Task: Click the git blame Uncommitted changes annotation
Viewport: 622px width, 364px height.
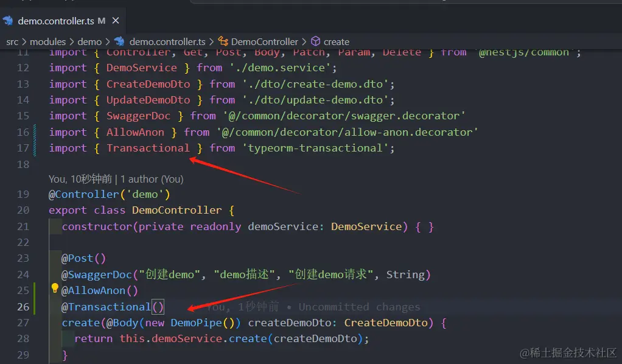Action: pyautogui.click(x=313, y=307)
